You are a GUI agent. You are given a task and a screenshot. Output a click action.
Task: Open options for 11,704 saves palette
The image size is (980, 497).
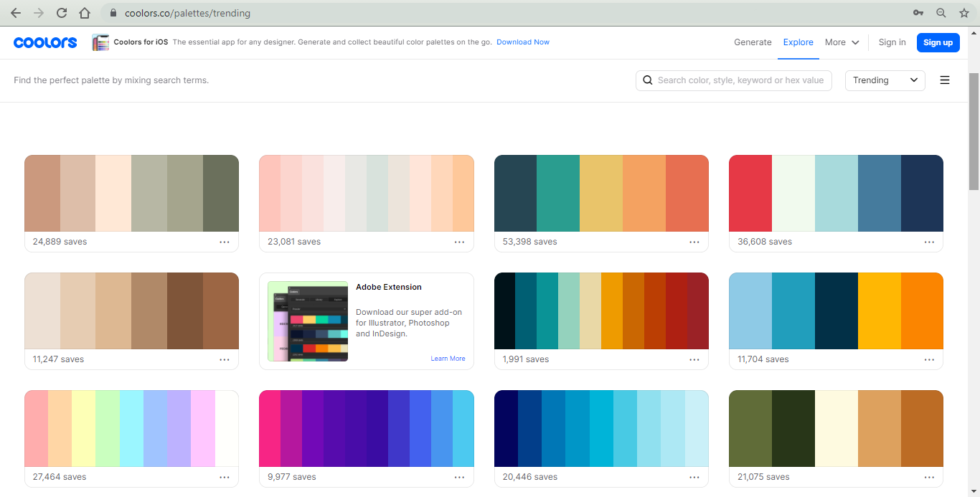[929, 359]
